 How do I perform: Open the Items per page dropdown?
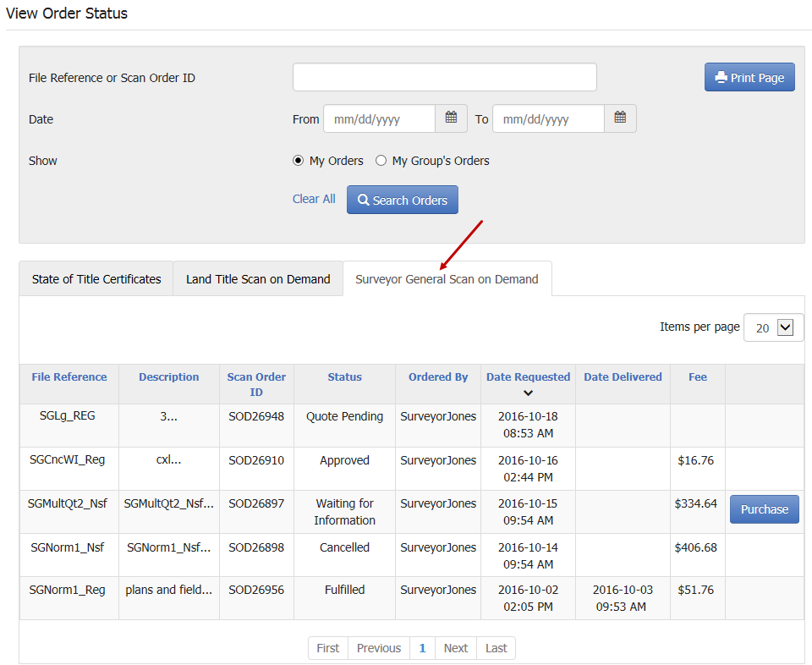click(772, 327)
